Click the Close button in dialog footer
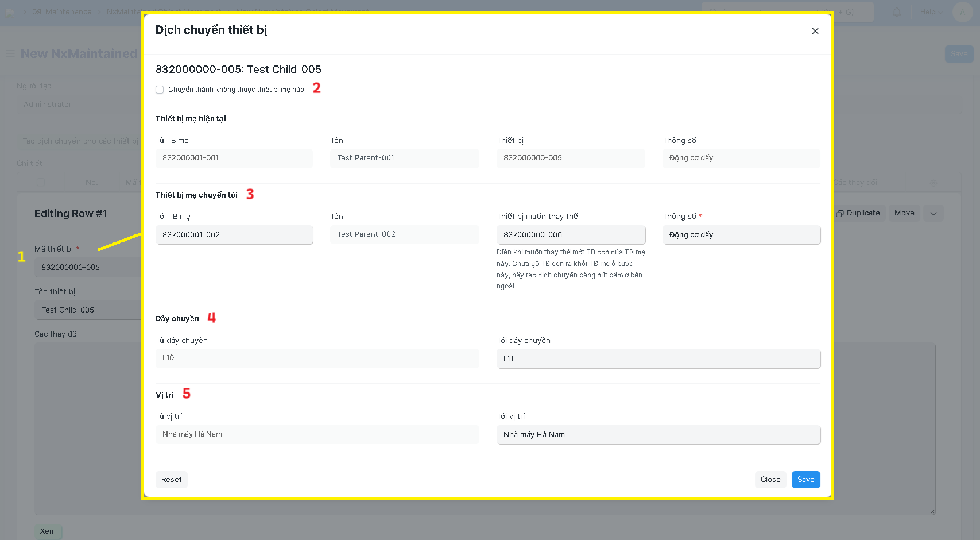The height and width of the screenshot is (540, 980). click(x=770, y=480)
